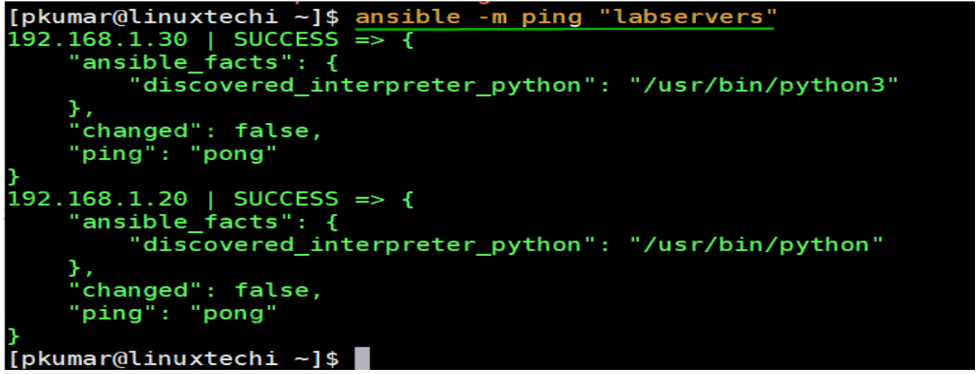Image resolution: width=980 pixels, height=374 pixels.
Task: Click SUCCESS next to 192.168.1.30
Action: (x=285, y=39)
